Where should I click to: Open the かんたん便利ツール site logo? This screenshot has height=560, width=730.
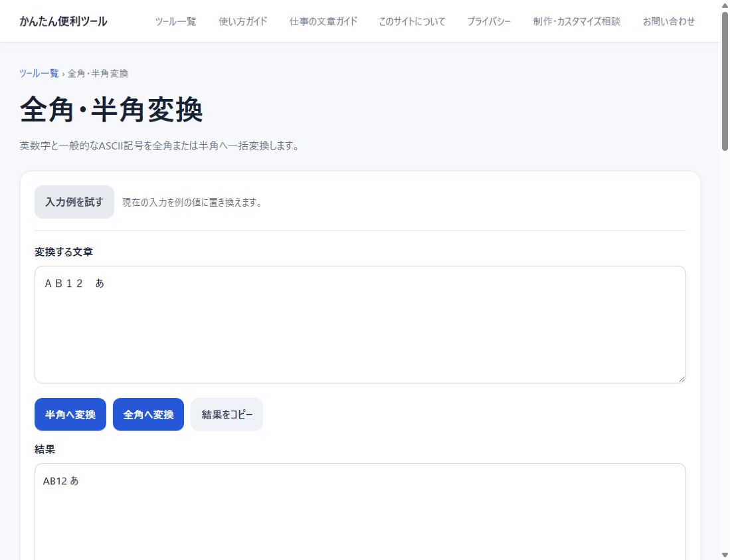coord(63,21)
